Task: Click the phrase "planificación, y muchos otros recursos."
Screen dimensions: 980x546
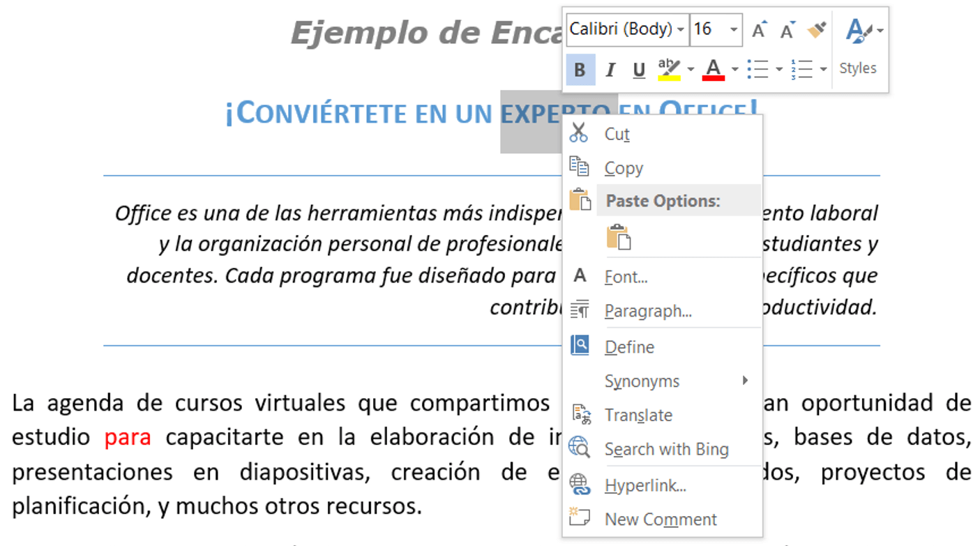Action: pos(217,506)
